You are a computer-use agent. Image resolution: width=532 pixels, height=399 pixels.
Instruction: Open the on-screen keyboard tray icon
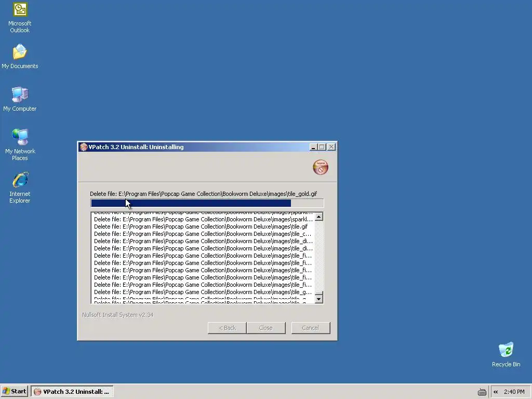[482, 392]
